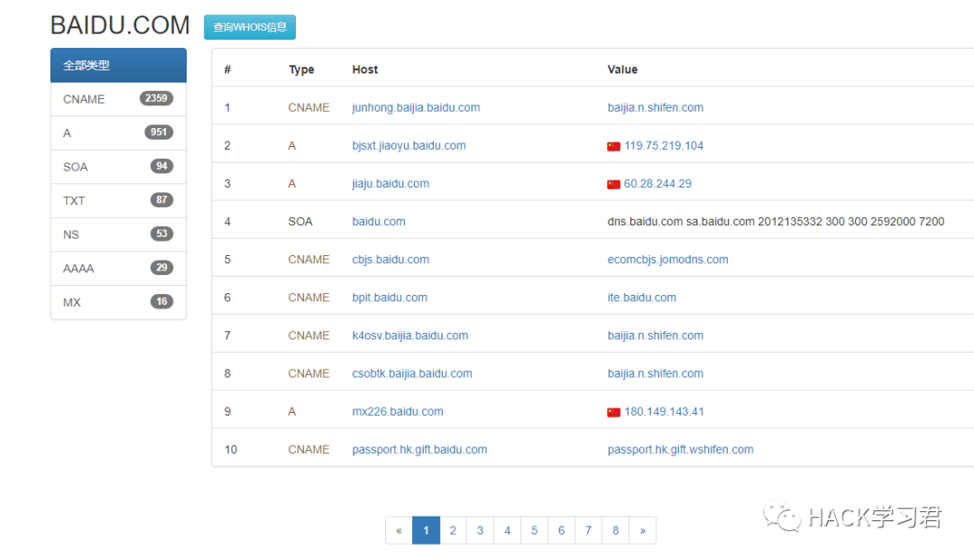This screenshot has width=974, height=560.
Task: Open host bpit.baidu.com
Action: point(390,298)
